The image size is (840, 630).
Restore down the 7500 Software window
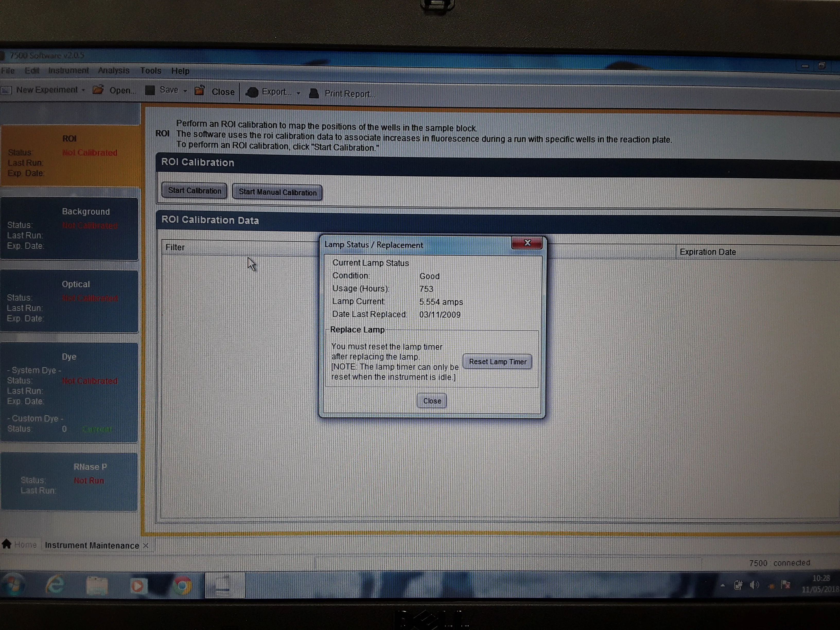click(x=821, y=66)
